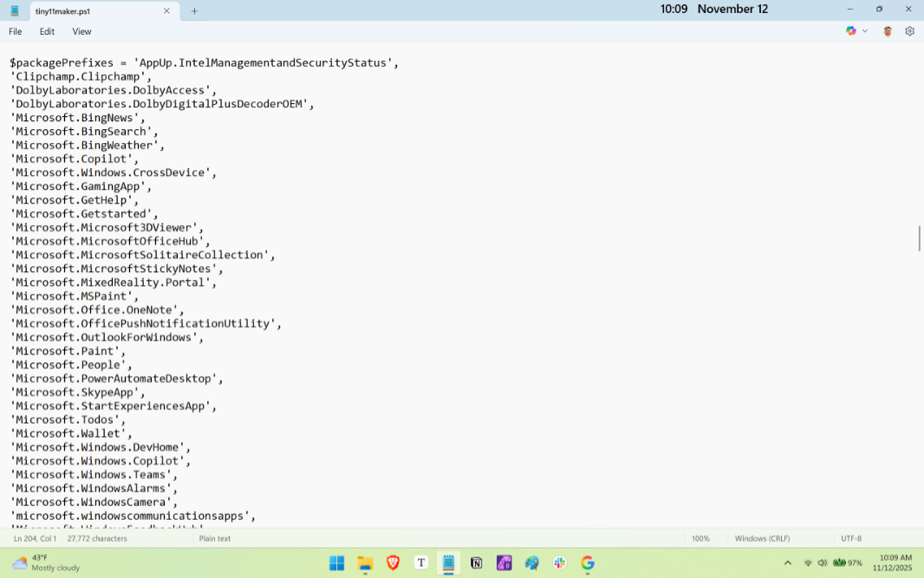Open the Brave browser from the taskbar
The width and height of the screenshot is (924, 578).
393,562
